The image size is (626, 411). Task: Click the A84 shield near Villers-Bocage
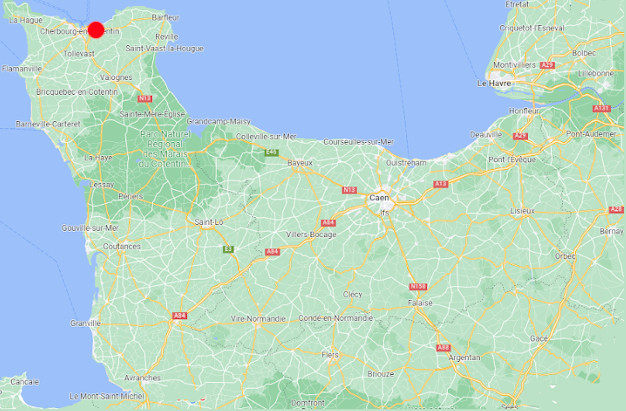point(328,223)
